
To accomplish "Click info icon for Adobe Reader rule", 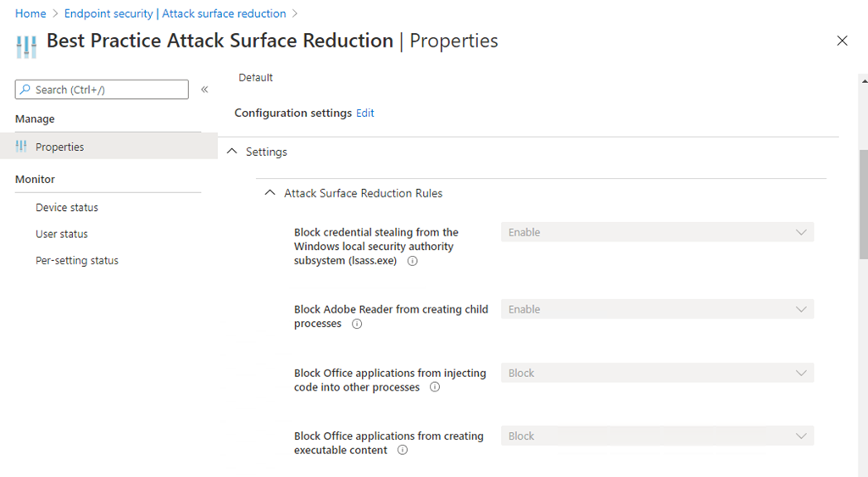I will pos(357,324).
